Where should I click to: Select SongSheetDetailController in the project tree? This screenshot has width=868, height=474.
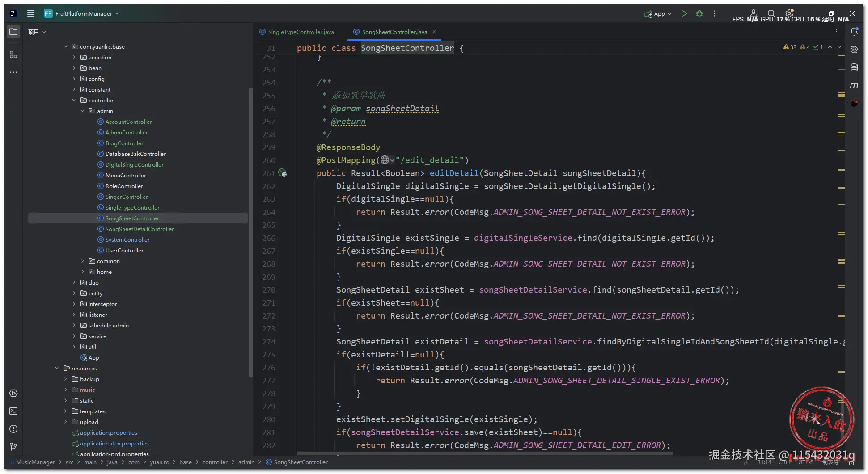(140, 229)
